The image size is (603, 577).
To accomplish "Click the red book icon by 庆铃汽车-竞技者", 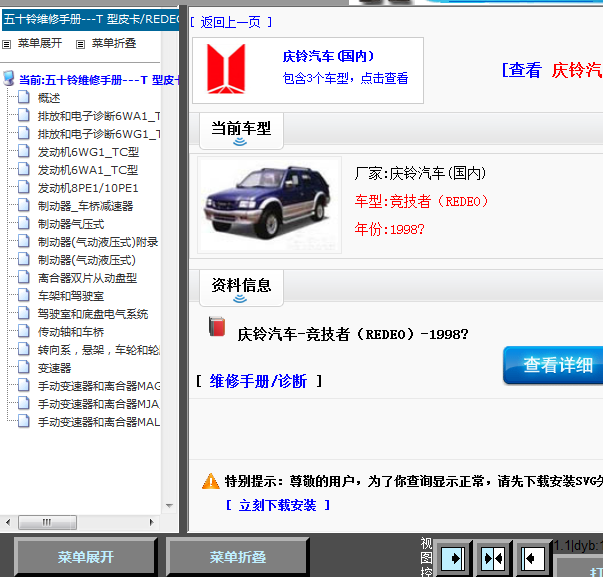I will (x=217, y=327).
